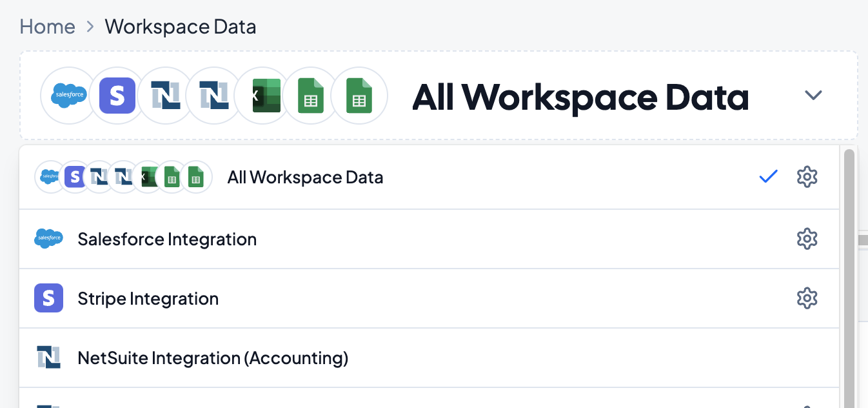
Task: Click the Salesforce Integration cloud icon
Action: point(48,240)
